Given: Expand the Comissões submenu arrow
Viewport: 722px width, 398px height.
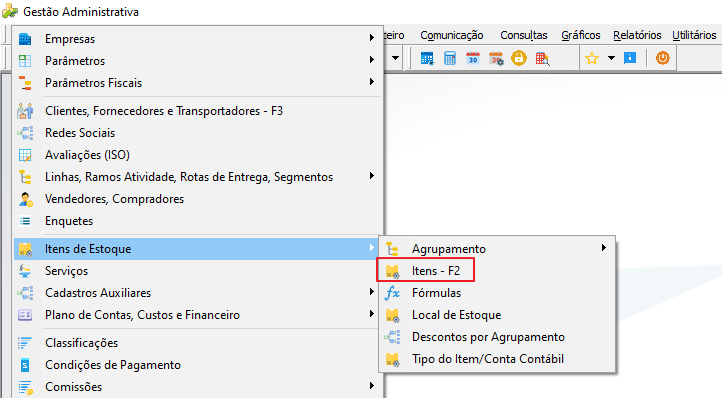Looking at the screenshot, I should point(372,386).
